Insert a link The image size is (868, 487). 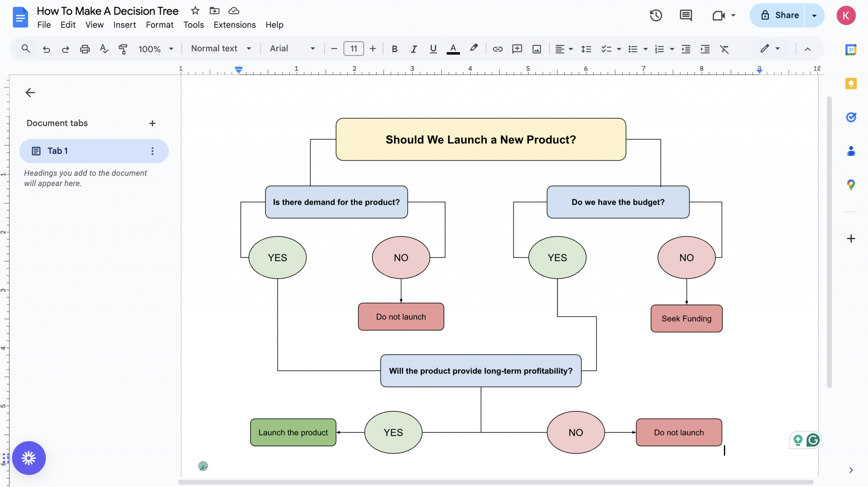coord(497,48)
